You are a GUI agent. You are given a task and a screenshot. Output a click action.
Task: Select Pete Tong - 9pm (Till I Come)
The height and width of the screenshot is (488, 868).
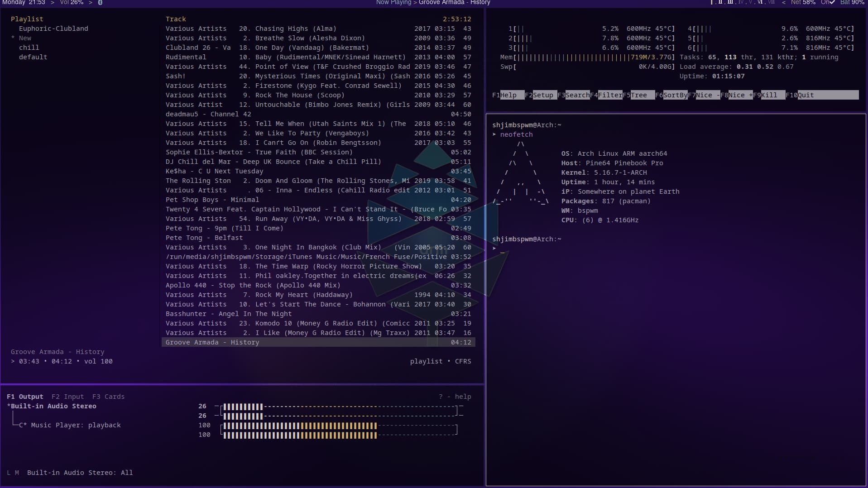[318, 228]
